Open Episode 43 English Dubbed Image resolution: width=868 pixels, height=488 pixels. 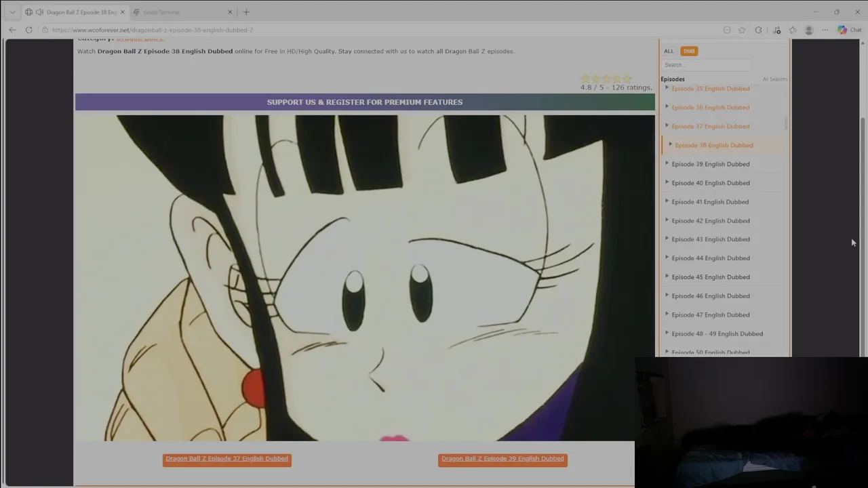pos(710,239)
